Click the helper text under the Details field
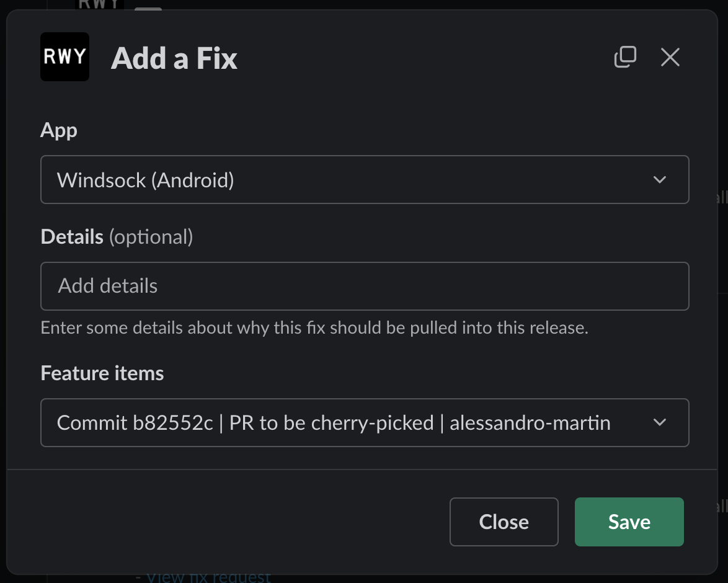This screenshot has width=728, height=583. [x=314, y=327]
